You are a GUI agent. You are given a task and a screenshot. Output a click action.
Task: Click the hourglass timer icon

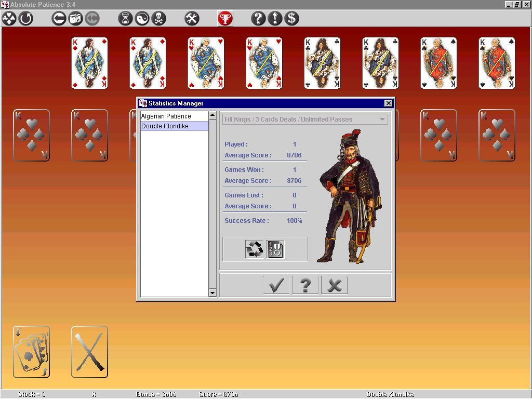tap(125, 19)
